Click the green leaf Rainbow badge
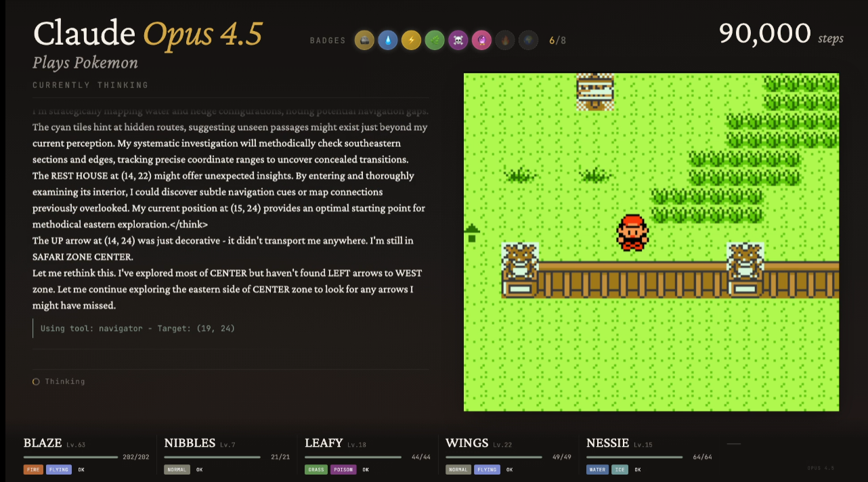This screenshot has width=868, height=482. point(435,41)
